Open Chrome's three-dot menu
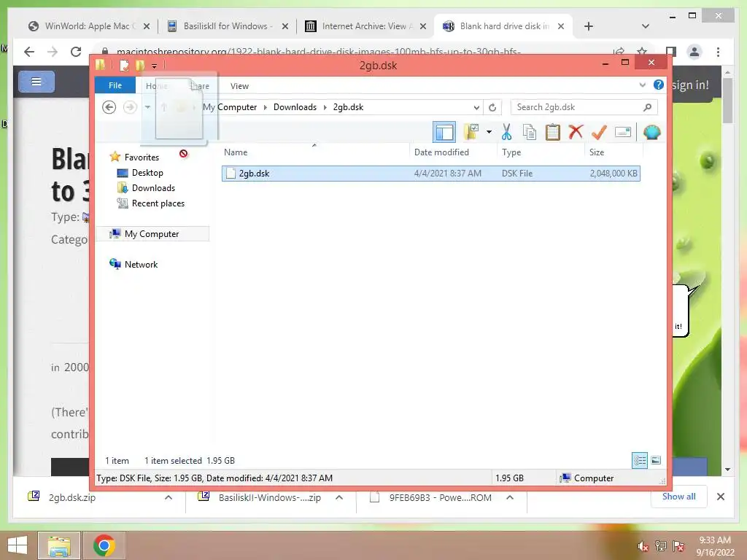 (x=718, y=52)
